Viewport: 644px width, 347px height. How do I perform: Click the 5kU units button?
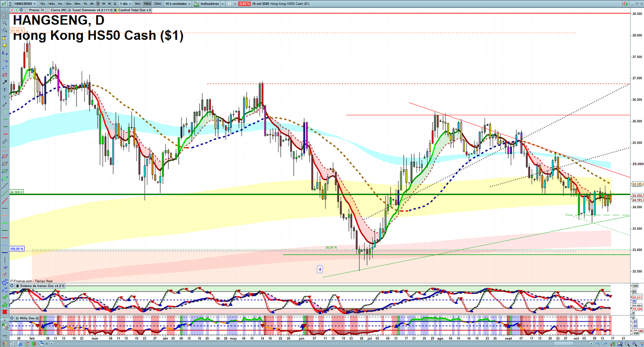(138, 4)
